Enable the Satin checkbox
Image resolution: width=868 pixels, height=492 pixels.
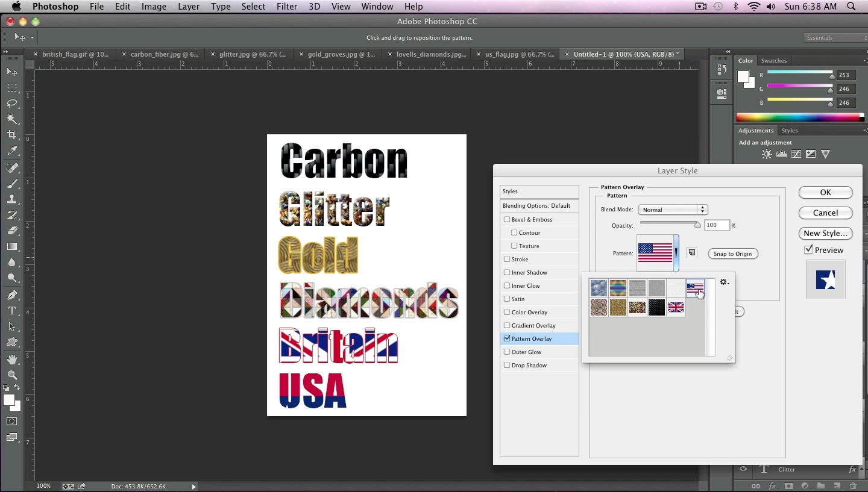click(x=507, y=299)
